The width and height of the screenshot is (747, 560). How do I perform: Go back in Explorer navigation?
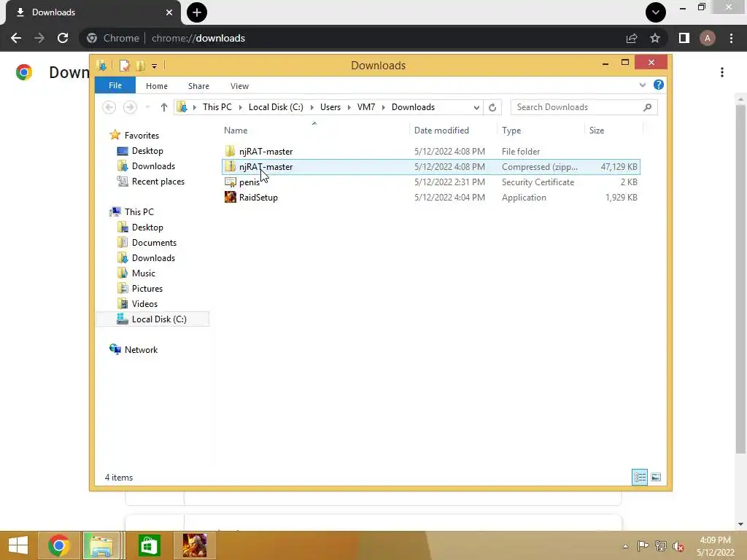109,107
